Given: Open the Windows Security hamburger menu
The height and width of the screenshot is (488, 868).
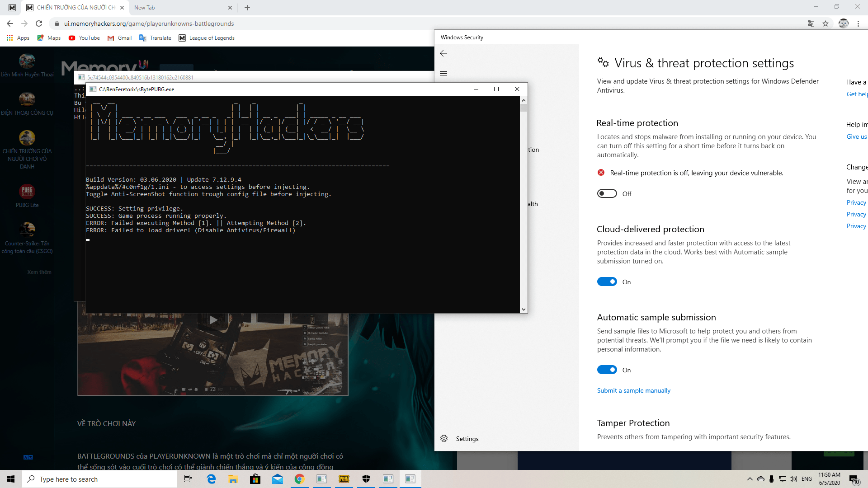Looking at the screenshot, I should 443,73.
